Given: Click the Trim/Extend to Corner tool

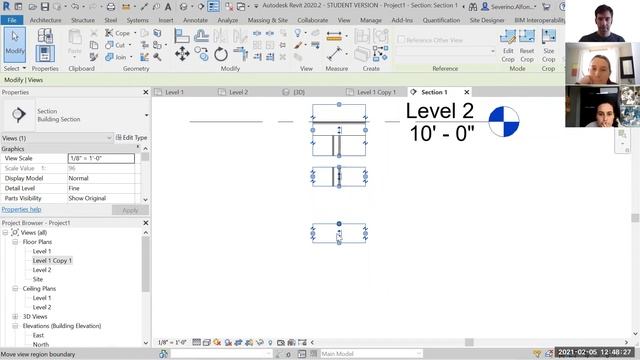Looking at the screenshot, I should pos(240,54).
